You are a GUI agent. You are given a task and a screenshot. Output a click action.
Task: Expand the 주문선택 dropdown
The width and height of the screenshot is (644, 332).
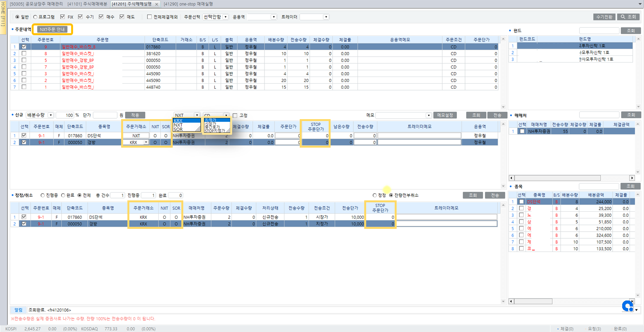tap(225, 17)
